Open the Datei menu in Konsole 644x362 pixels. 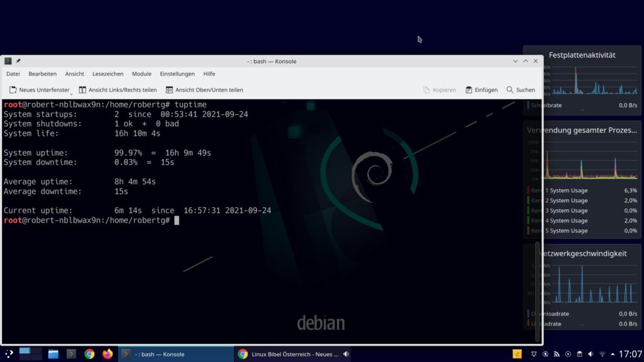[13, 74]
